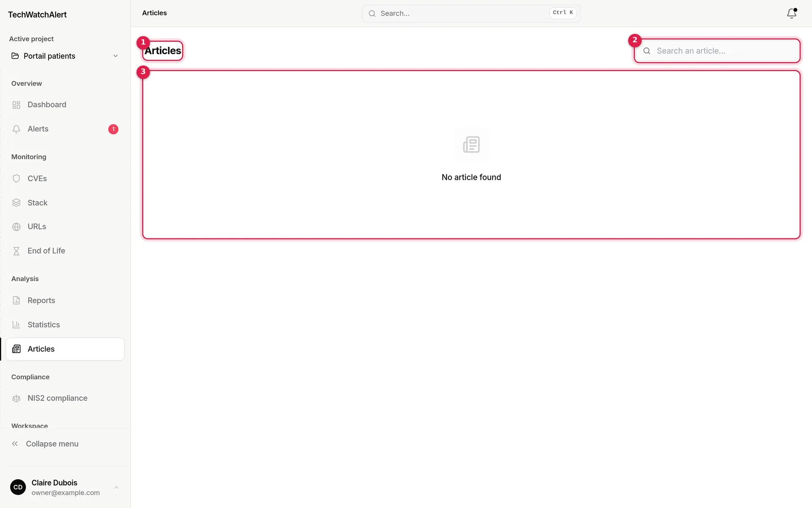Click the TechWatchAlert logo text
This screenshot has width=812, height=508.
pyautogui.click(x=37, y=15)
